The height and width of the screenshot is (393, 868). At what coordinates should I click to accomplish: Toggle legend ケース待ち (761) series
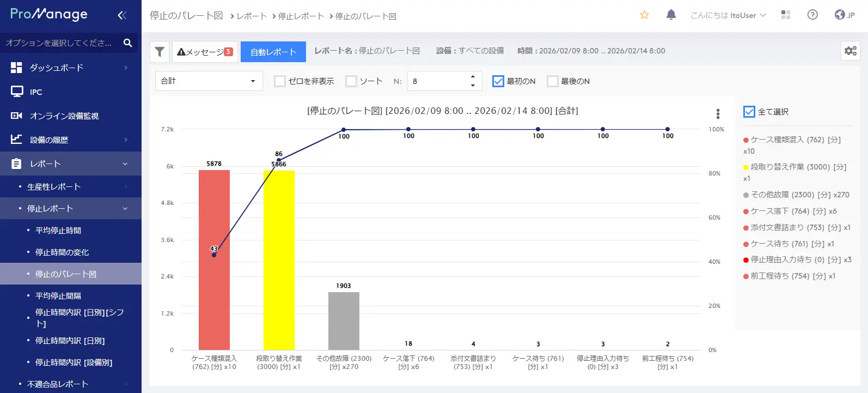point(788,244)
